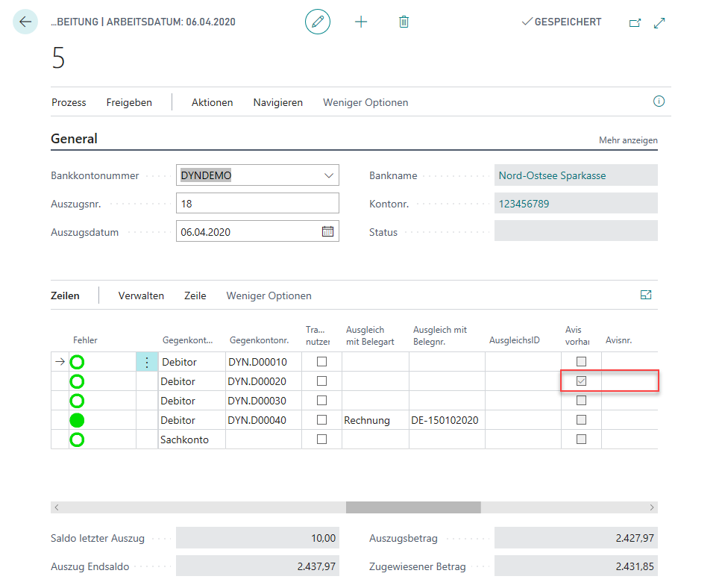Click the info circle icon

pyautogui.click(x=659, y=101)
